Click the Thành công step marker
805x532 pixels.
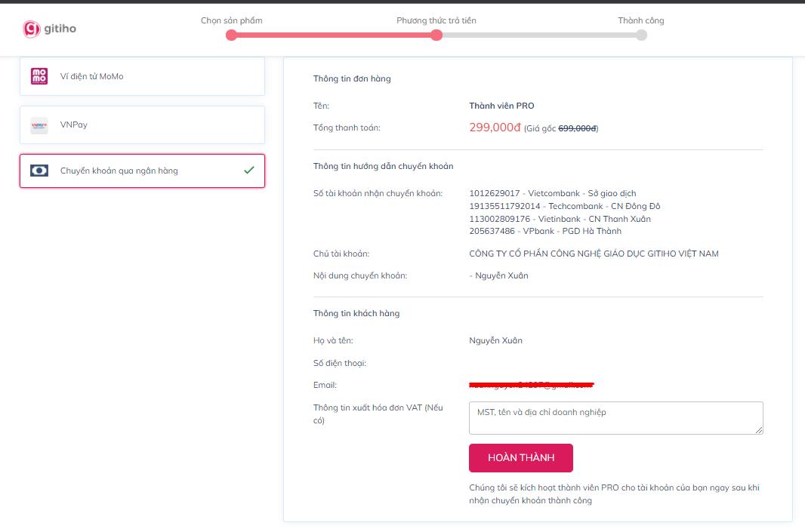[x=641, y=35]
